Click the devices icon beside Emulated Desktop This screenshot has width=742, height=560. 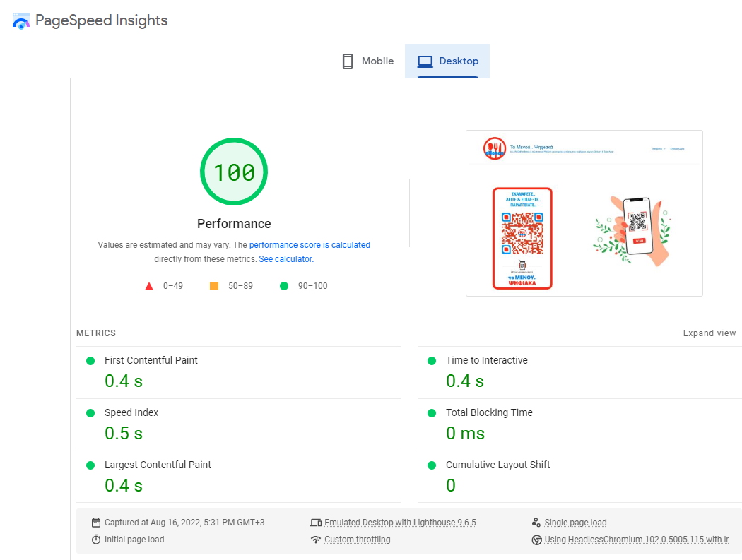[x=316, y=523]
